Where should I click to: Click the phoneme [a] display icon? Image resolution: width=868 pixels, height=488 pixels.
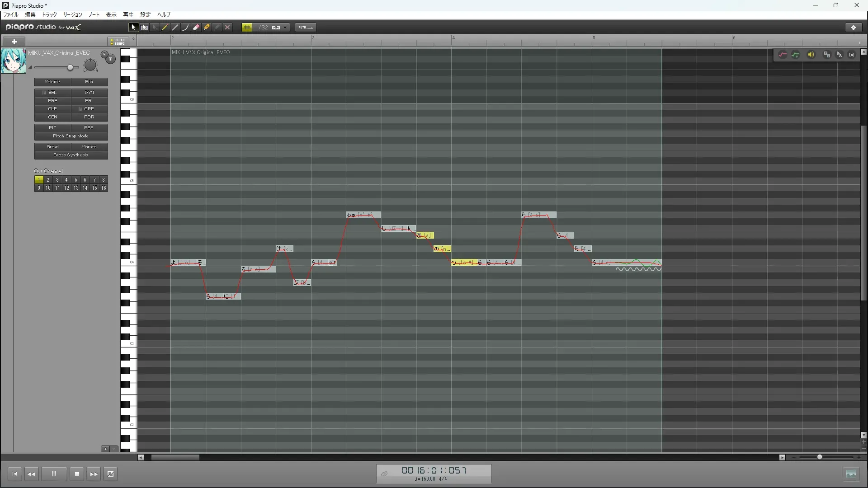tap(852, 55)
